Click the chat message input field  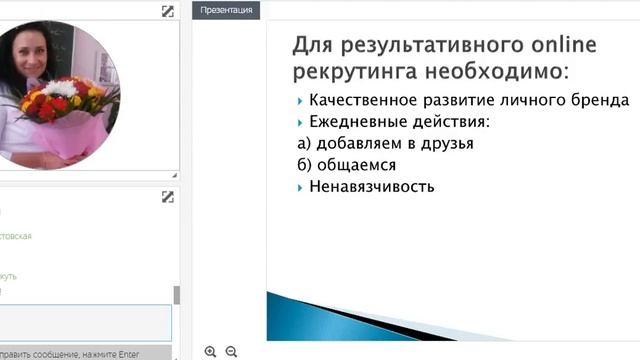point(86,322)
